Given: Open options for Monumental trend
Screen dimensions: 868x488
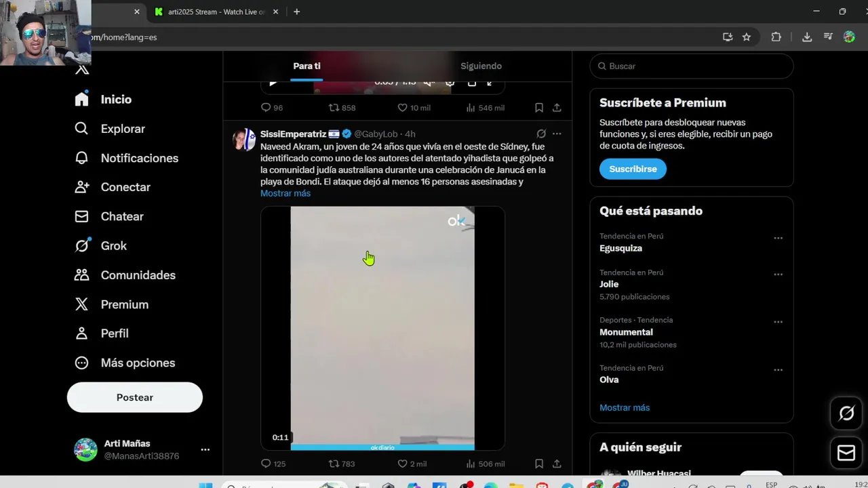Looking at the screenshot, I should [778, 322].
